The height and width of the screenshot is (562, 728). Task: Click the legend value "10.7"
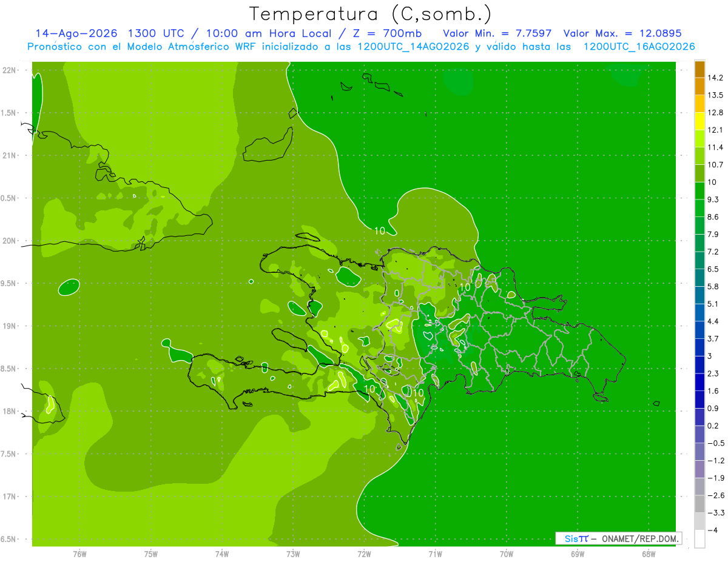715,164
